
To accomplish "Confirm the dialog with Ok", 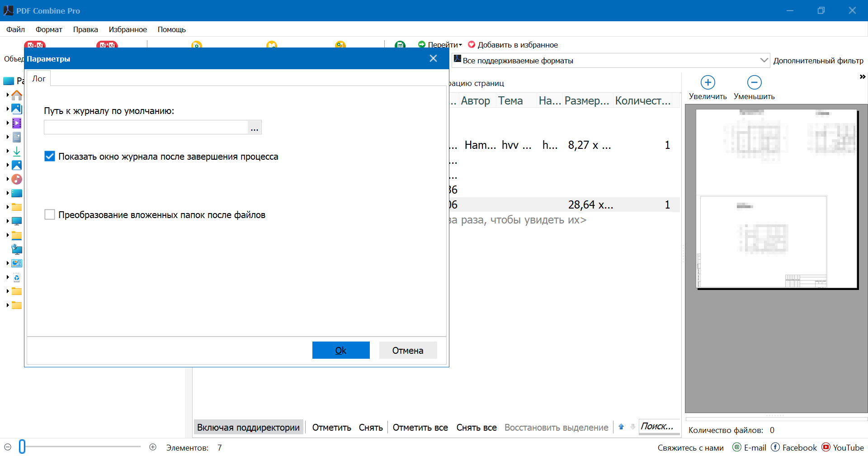I will tap(341, 350).
